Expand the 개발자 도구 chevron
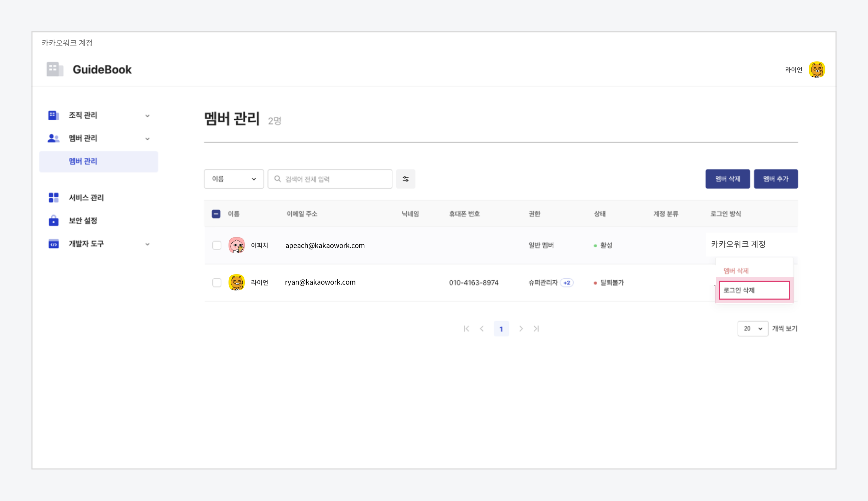Viewport: 868px width, 501px height. point(147,244)
